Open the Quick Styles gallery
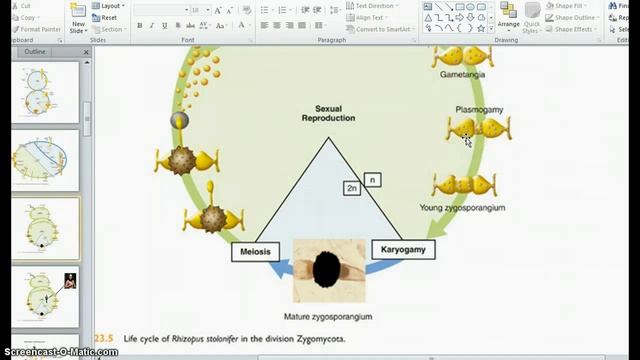Screen dimensions: 640x360 click(531, 18)
